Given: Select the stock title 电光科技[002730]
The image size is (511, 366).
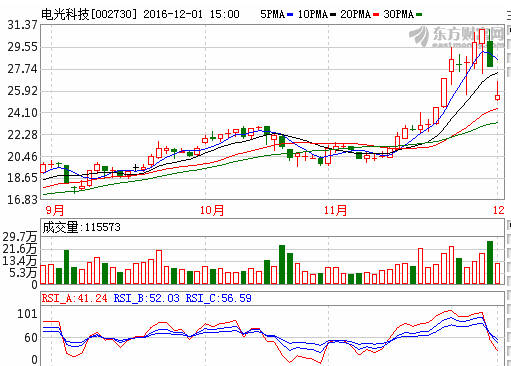Looking at the screenshot, I should 89,14.
